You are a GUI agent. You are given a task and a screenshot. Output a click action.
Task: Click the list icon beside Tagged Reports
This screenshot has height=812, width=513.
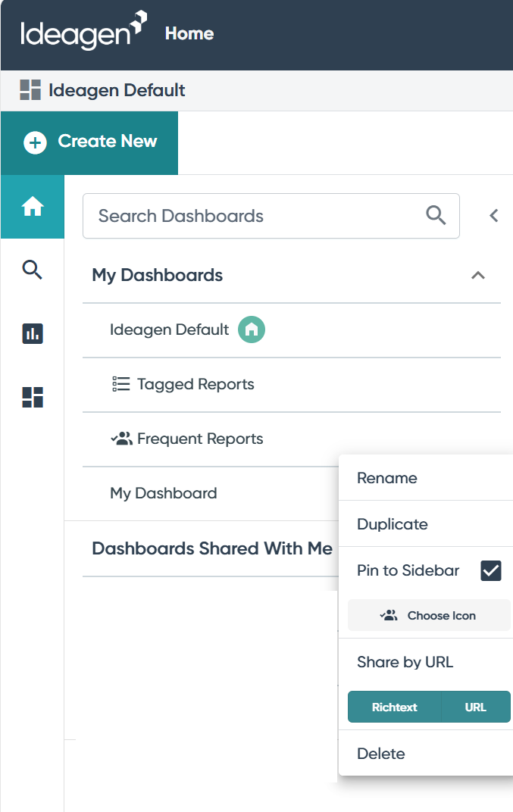[121, 384]
